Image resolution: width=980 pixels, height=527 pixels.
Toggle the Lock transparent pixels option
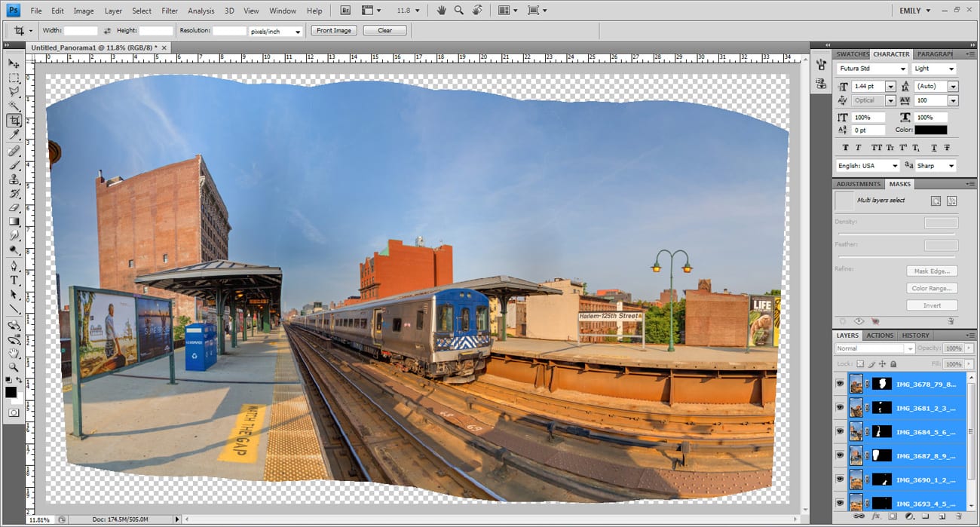coord(859,364)
